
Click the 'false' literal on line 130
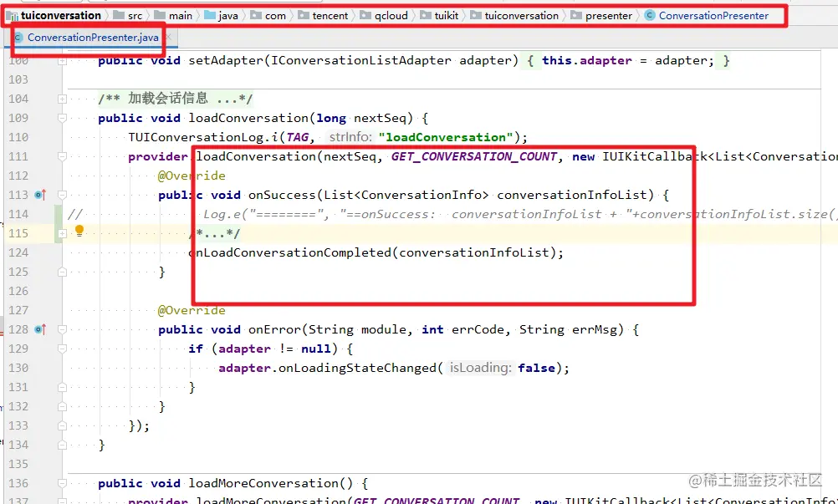[x=537, y=368]
